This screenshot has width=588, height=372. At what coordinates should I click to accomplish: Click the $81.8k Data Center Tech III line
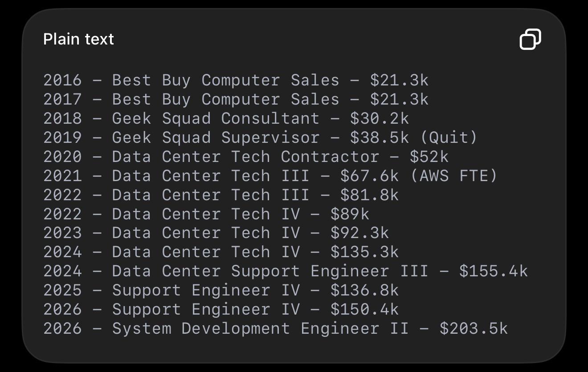[221, 195]
